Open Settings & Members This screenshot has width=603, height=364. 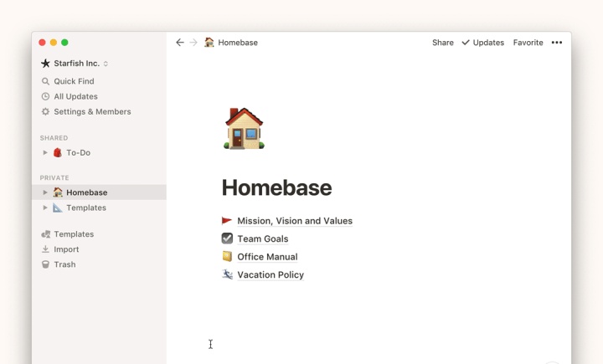pos(92,111)
